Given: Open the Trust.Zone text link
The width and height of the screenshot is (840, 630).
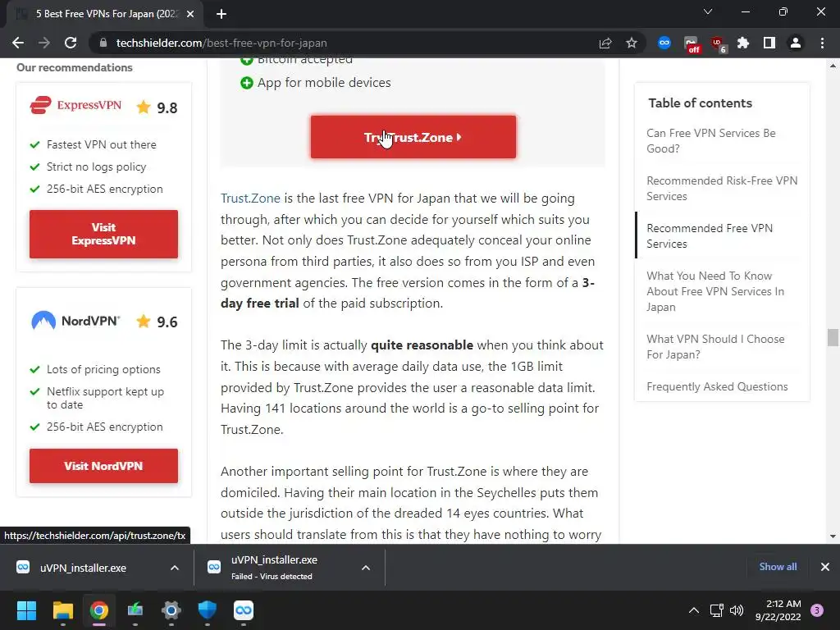Looking at the screenshot, I should click(x=250, y=199).
